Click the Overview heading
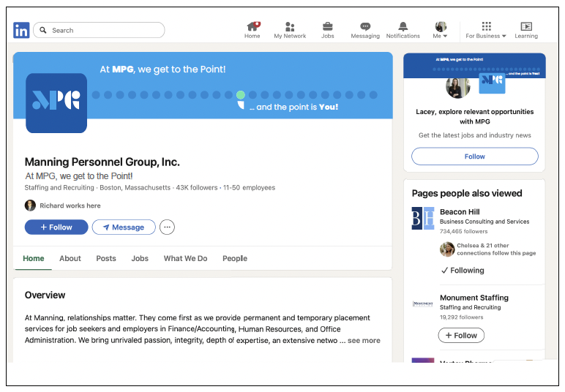 tap(45, 295)
